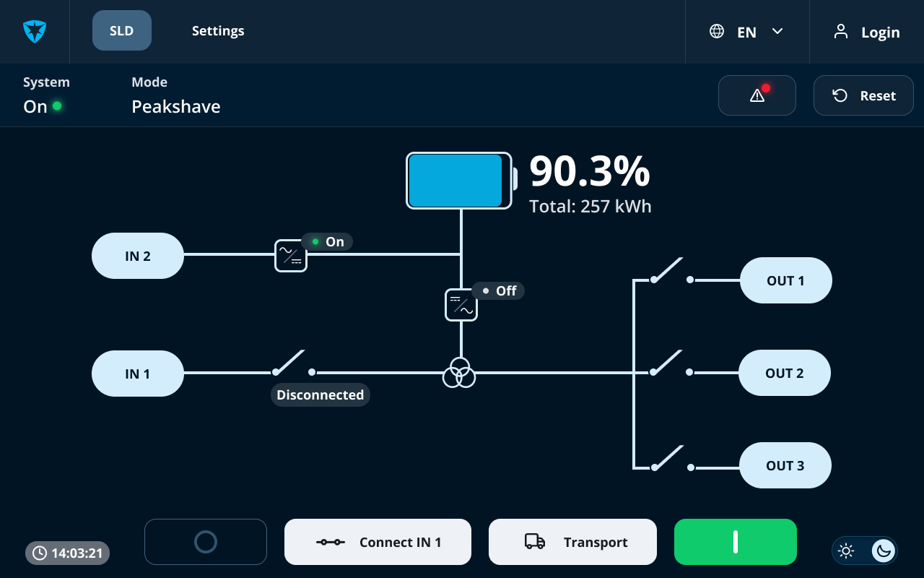
Task: Toggle the IN 1 Disconnected switch
Action: (294, 363)
